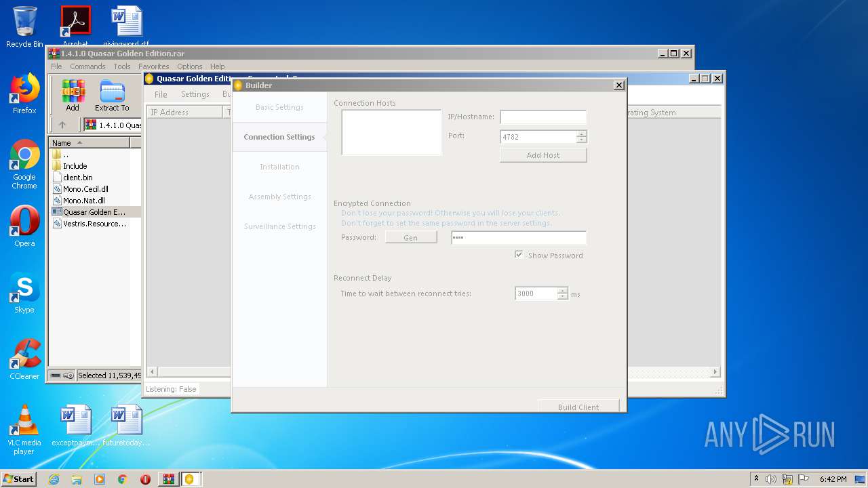Switch to Installation tab in Builder
The width and height of the screenshot is (868, 488).
pos(279,167)
